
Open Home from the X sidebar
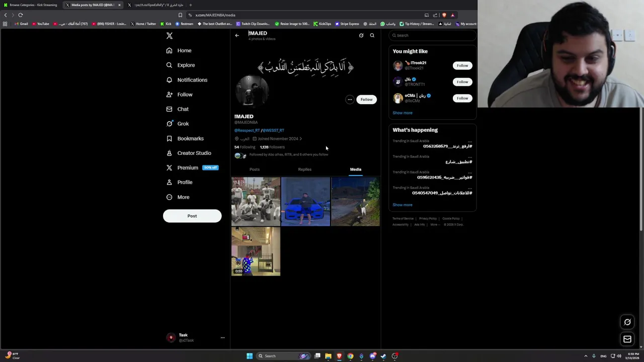point(179,50)
